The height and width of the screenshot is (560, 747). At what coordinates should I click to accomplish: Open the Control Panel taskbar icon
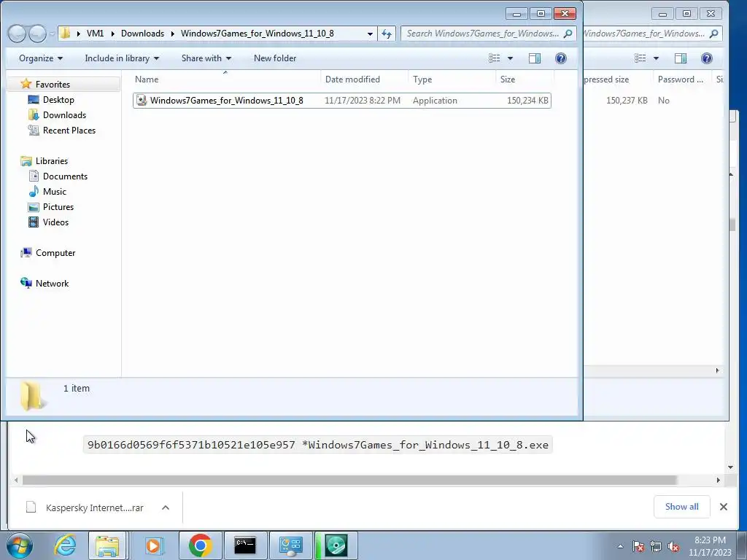tap(290, 545)
